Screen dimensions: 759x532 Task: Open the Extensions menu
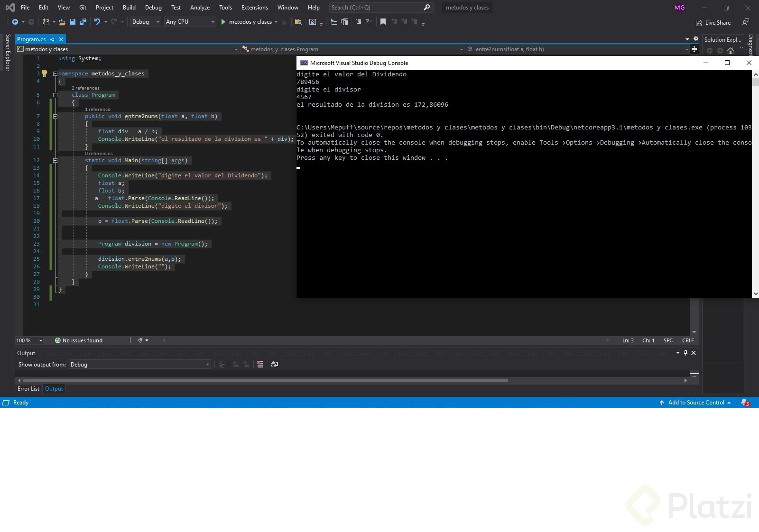click(255, 8)
